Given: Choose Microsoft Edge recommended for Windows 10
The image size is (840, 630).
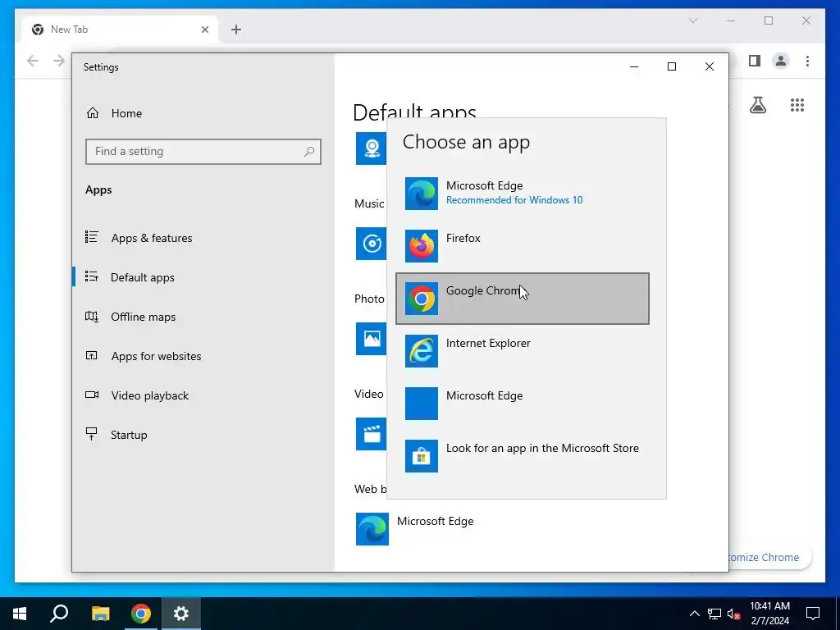Looking at the screenshot, I should [523, 194].
